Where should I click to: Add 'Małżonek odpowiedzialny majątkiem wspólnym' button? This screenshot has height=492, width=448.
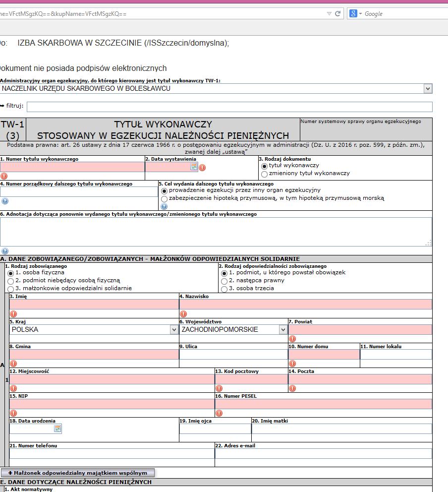point(78,473)
